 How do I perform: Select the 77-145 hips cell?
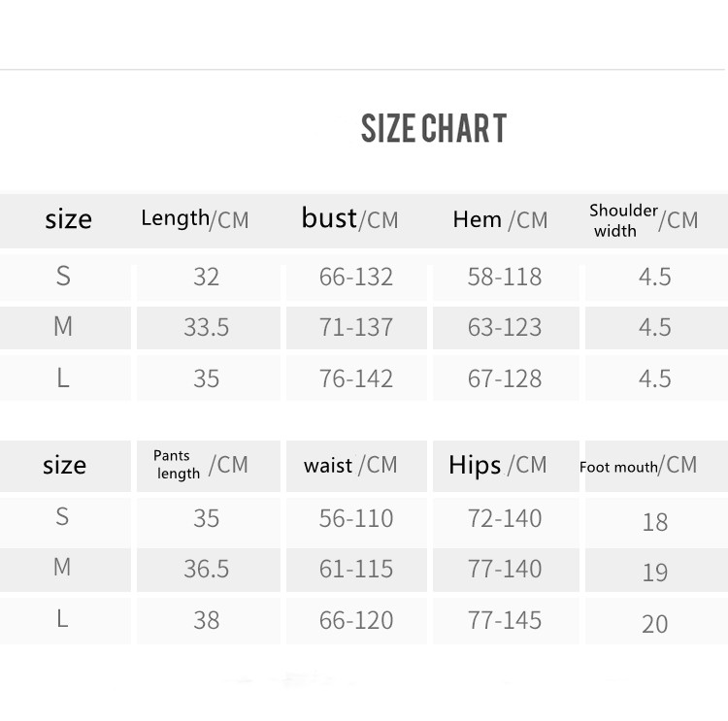click(505, 620)
